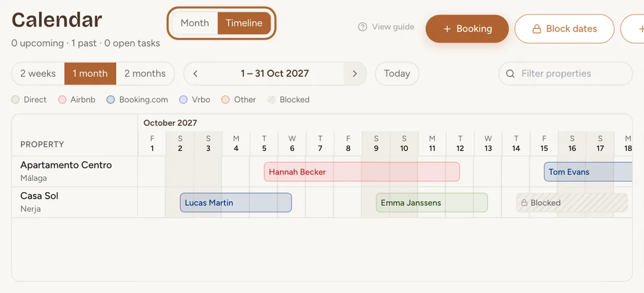Click the Airbnb legend color swatch

click(x=63, y=100)
